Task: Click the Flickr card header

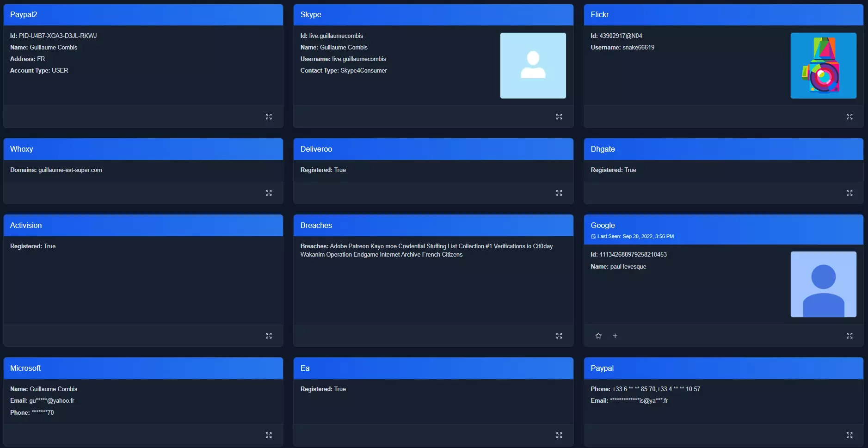Action: (x=723, y=15)
